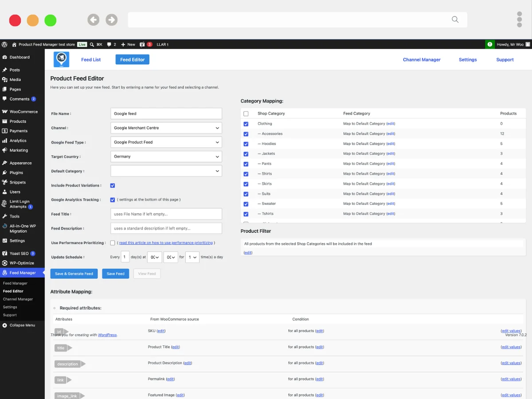Uncheck the Accessories category checkbox
Viewport: 532px width, 399px height.
[246, 134]
